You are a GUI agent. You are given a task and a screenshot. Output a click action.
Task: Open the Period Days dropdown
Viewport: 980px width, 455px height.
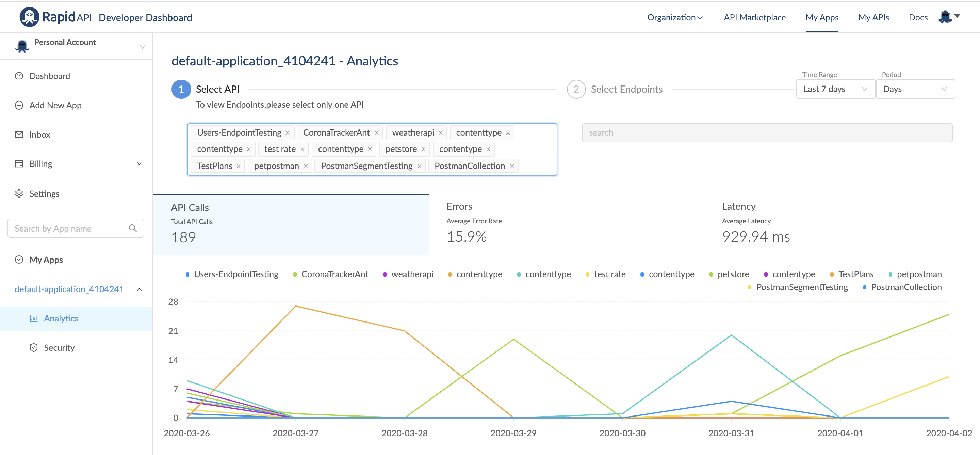coord(915,89)
